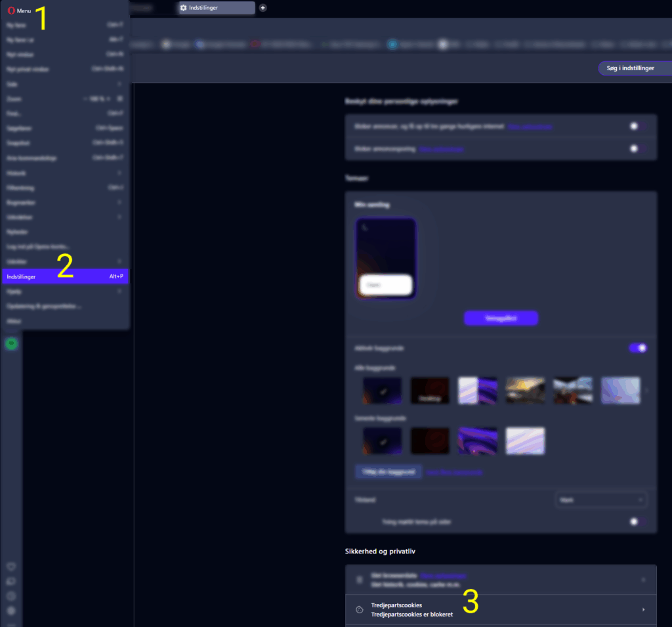Open the heart icon in the sidebar
Screen dimensions: 672x627
(11, 566)
